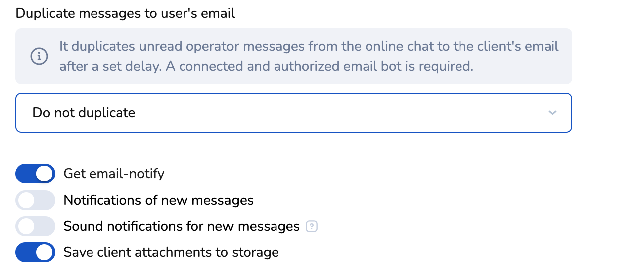Click the word "Sound" in the third toggle label
This screenshot has height=269, width=644.
tap(81, 227)
